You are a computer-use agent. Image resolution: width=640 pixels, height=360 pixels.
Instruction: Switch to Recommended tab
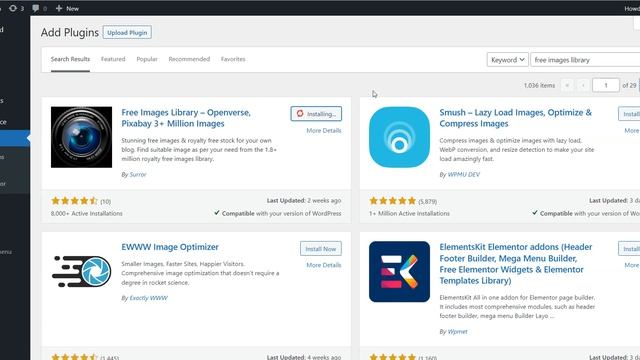point(189,59)
